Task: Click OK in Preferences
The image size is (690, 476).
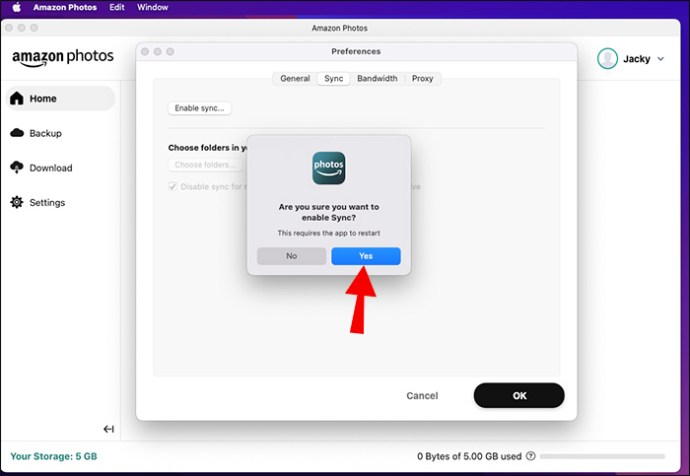Action: tap(519, 395)
